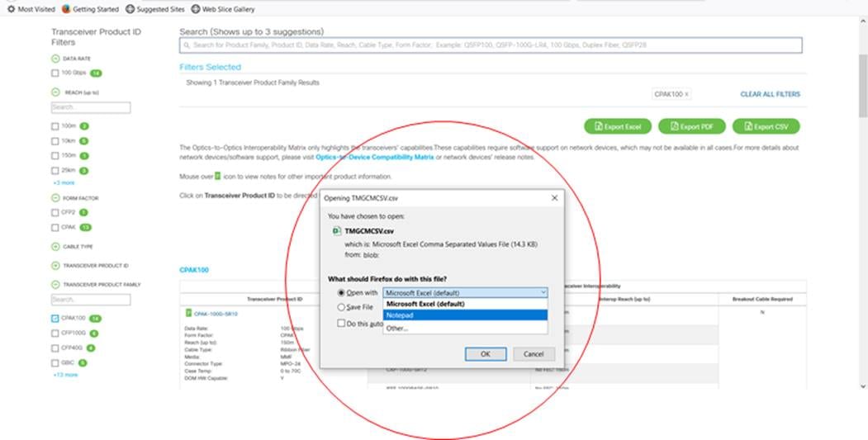
Task: Expand the TRANSCEIVER PRODUCT ID filter section
Action: point(55,266)
